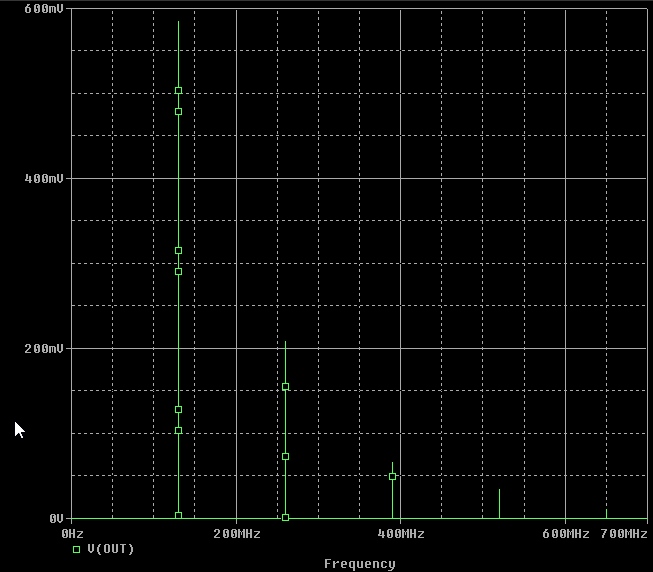Click the marker near 150mV on the second harmonic
Image resolution: width=653 pixels, height=572 pixels.
(x=285, y=387)
